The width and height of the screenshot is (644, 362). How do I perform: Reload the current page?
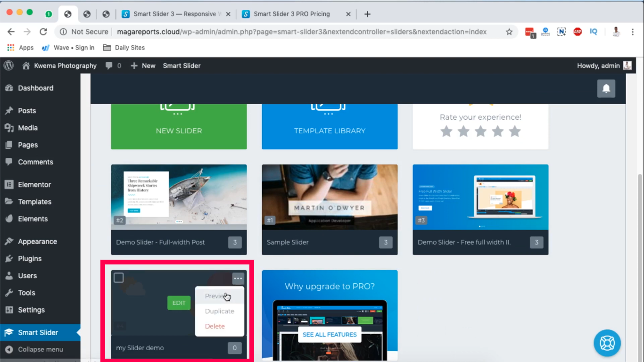43,32
